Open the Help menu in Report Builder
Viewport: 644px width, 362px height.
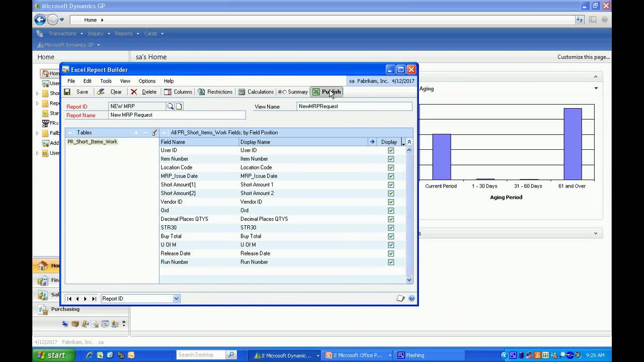pyautogui.click(x=169, y=81)
